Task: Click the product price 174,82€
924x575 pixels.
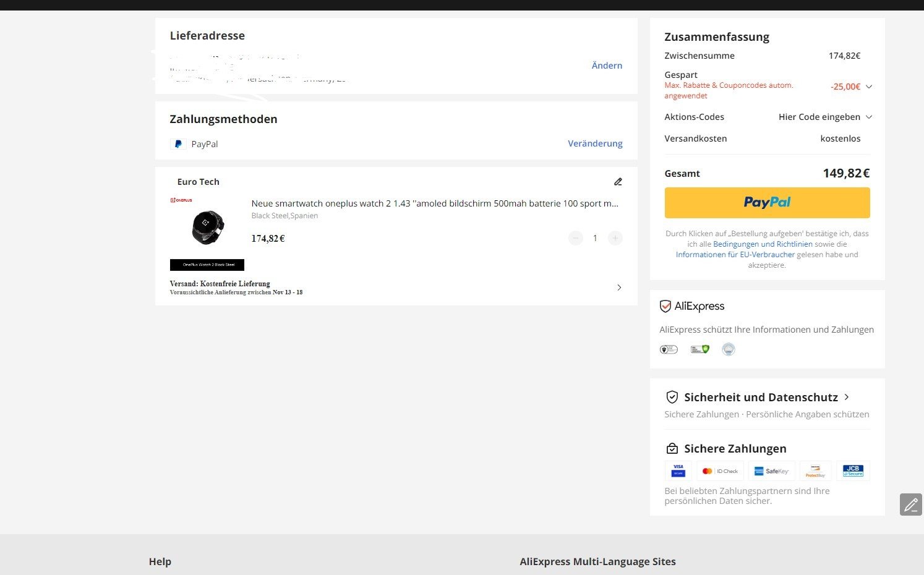Action: click(268, 238)
